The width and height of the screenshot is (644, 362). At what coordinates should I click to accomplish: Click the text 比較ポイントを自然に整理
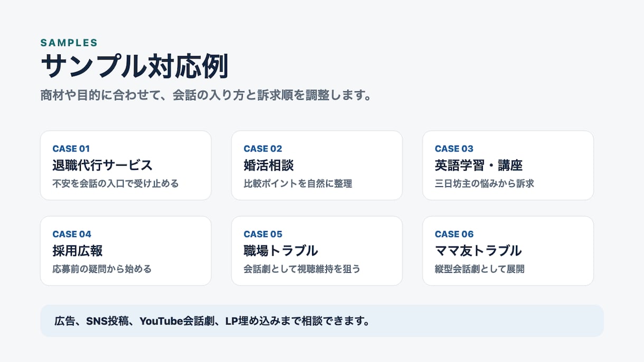point(298,184)
